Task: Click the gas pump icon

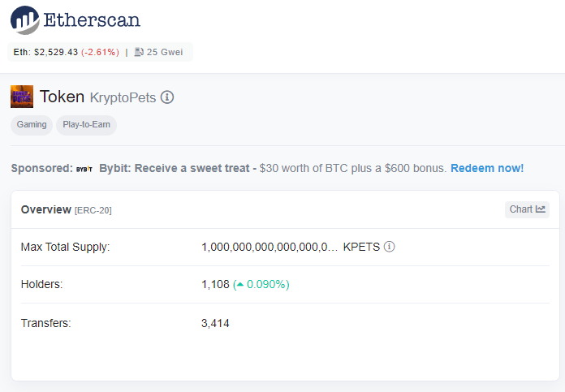Action: point(139,52)
